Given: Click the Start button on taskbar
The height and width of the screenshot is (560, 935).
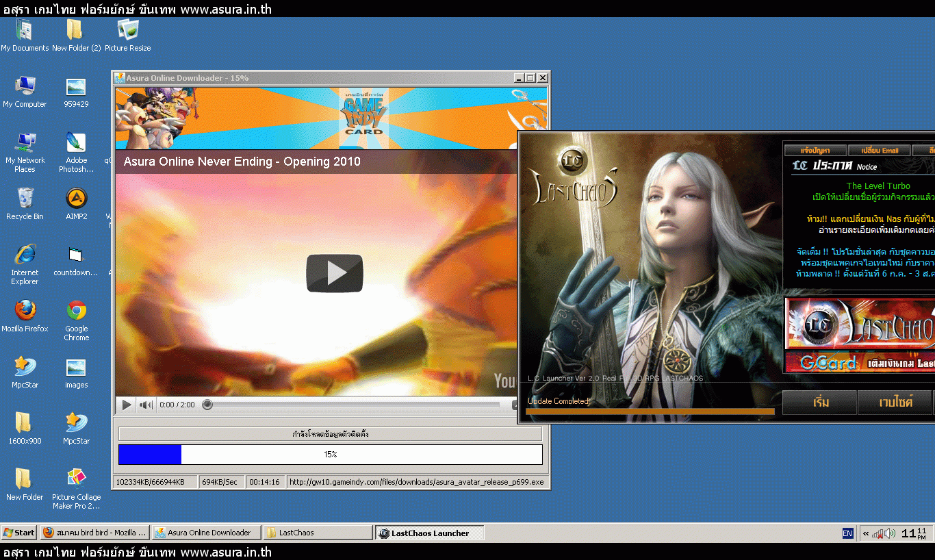Looking at the screenshot, I should (x=19, y=533).
